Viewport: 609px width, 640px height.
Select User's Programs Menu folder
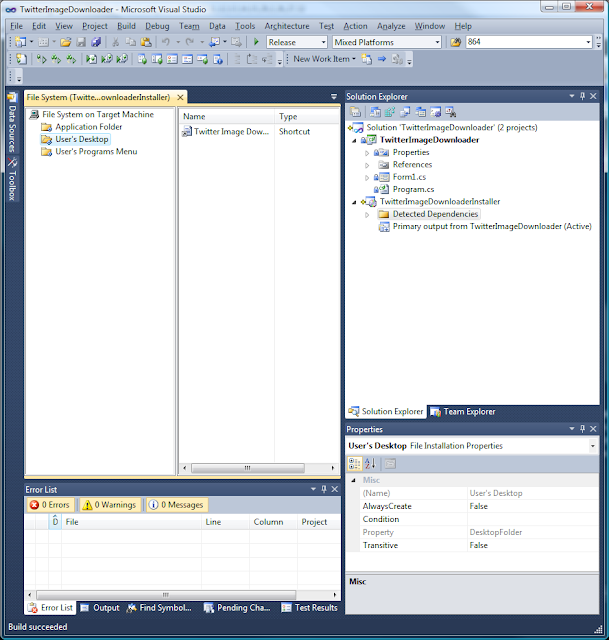[96, 151]
